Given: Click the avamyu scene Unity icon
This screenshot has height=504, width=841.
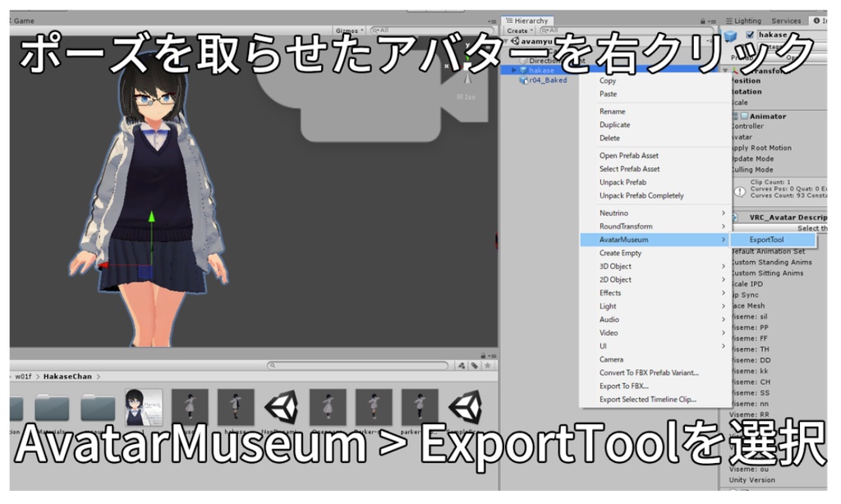Looking at the screenshot, I should coord(516,41).
